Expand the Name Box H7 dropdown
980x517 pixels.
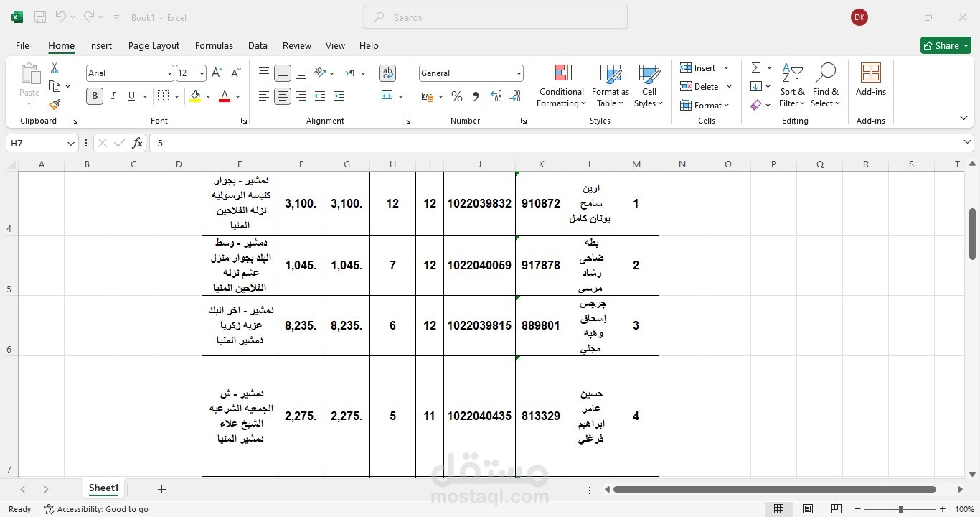click(x=71, y=144)
